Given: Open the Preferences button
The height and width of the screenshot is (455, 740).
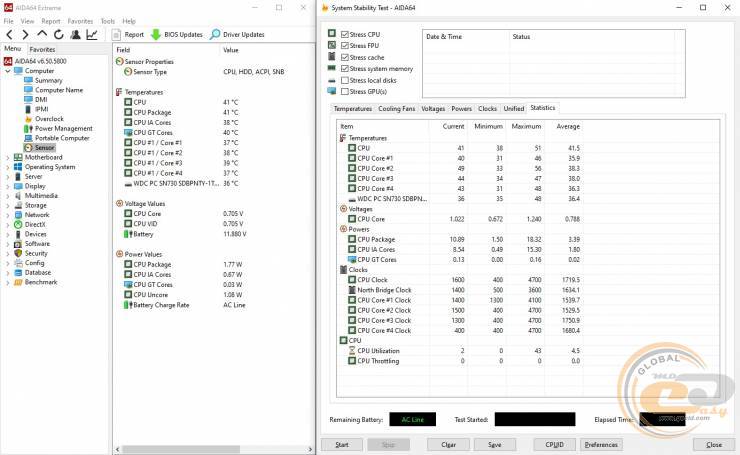Looking at the screenshot, I should [601, 445].
